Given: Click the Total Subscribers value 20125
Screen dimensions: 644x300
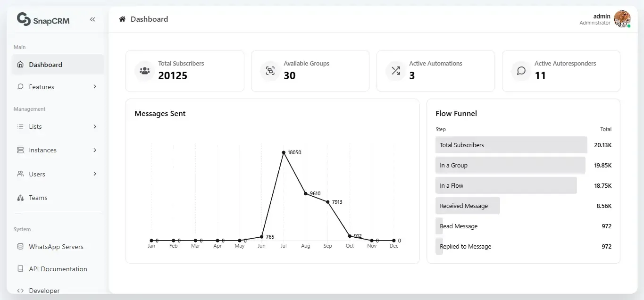Looking at the screenshot, I should tap(173, 75).
